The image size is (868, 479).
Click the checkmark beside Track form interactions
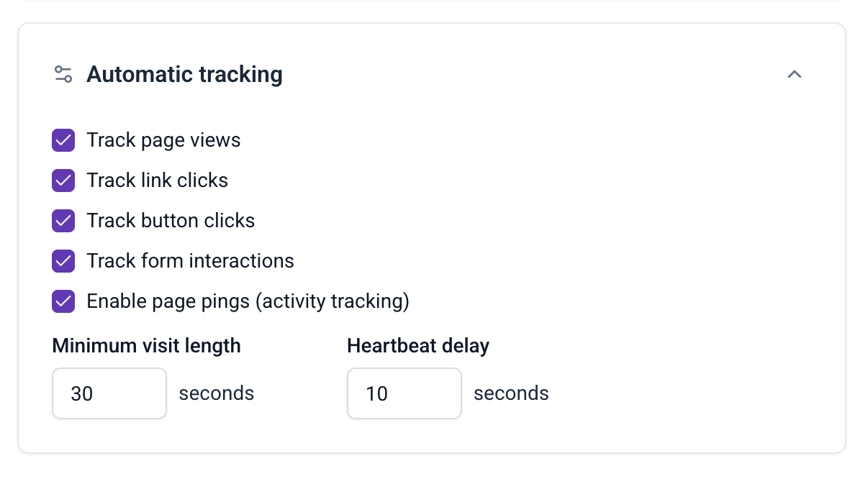pyautogui.click(x=63, y=261)
